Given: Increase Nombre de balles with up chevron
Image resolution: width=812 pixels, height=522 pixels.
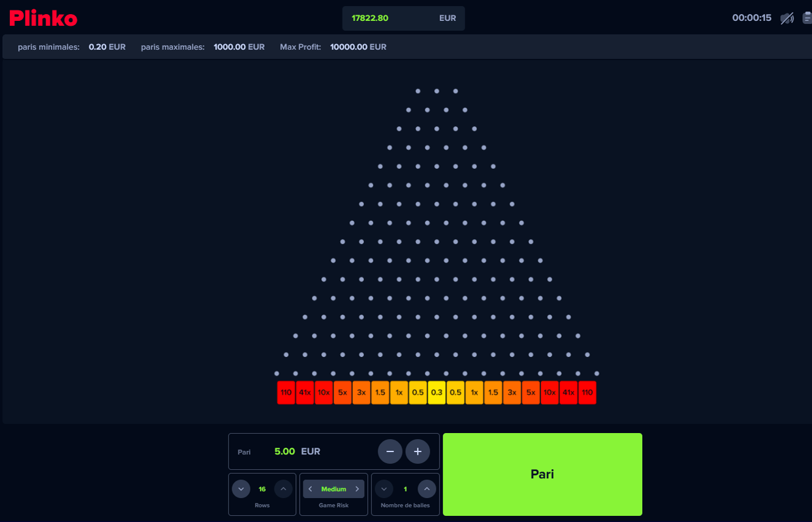Looking at the screenshot, I should 427,489.
